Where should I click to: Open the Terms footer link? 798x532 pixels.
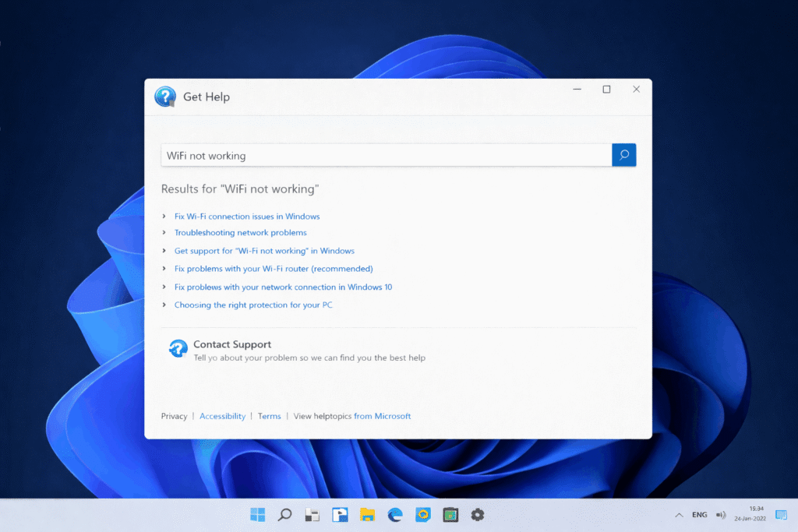pos(269,416)
